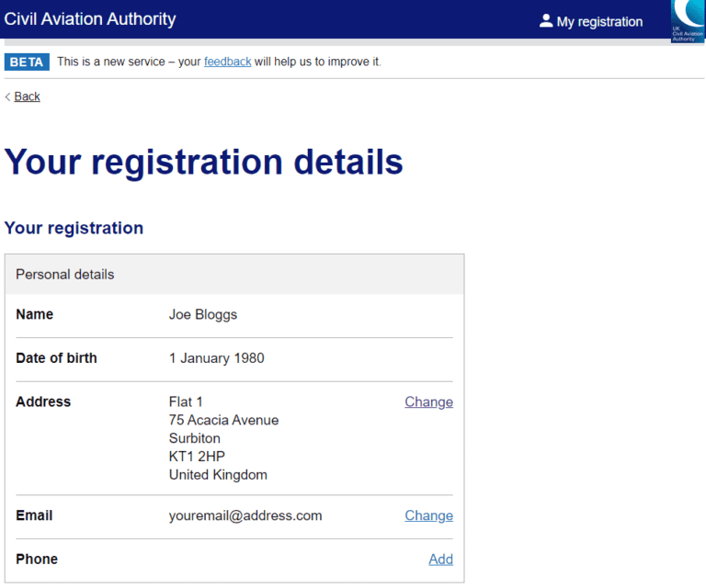Click the date 1 January 1980

click(216, 357)
